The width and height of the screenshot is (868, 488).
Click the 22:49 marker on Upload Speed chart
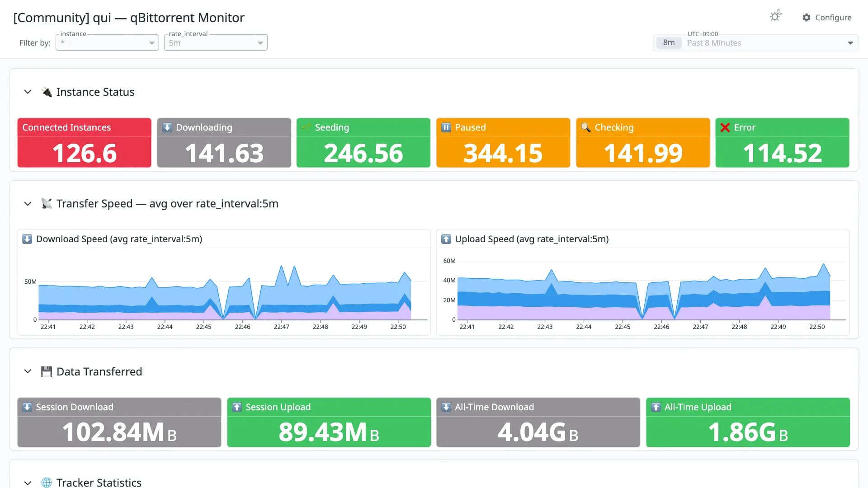(778, 327)
